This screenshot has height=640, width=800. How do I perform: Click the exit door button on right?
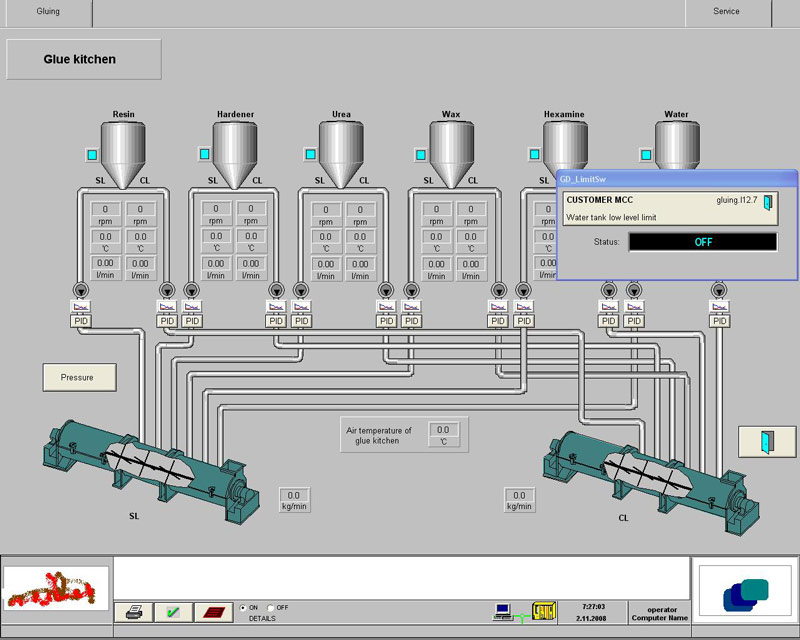point(767,441)
